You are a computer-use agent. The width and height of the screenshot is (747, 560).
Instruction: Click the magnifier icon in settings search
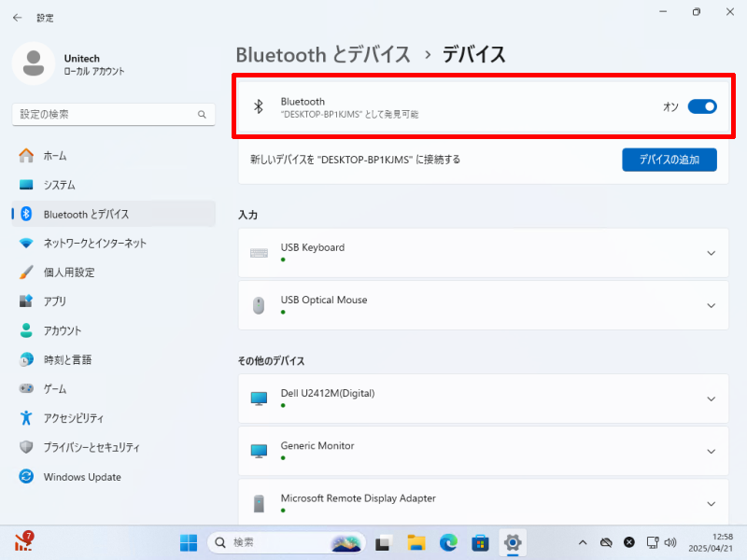click(202, 114)
